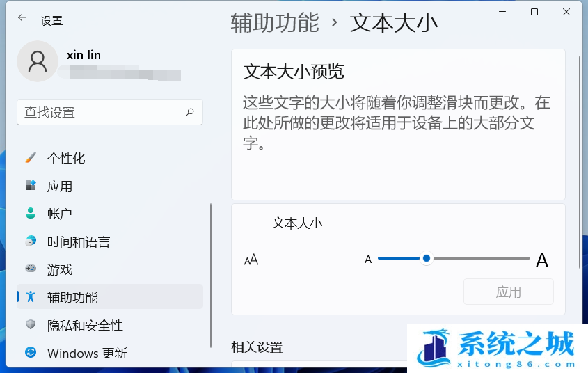Click the large A at the slider's right end
Viewport: 588px width, 373px height.
tap(542, 260)
